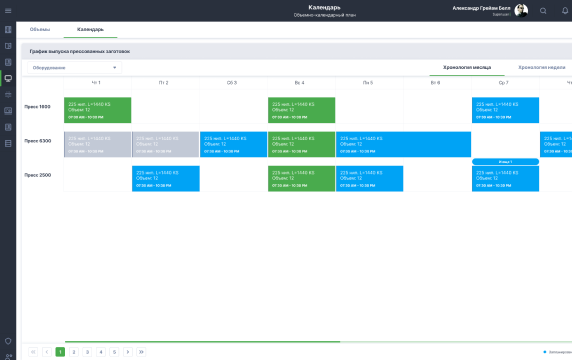The width and height of the screenshot is (572, 360).
Task: Click the График выпуска прессованных заготовок heading
Action: 80,51
